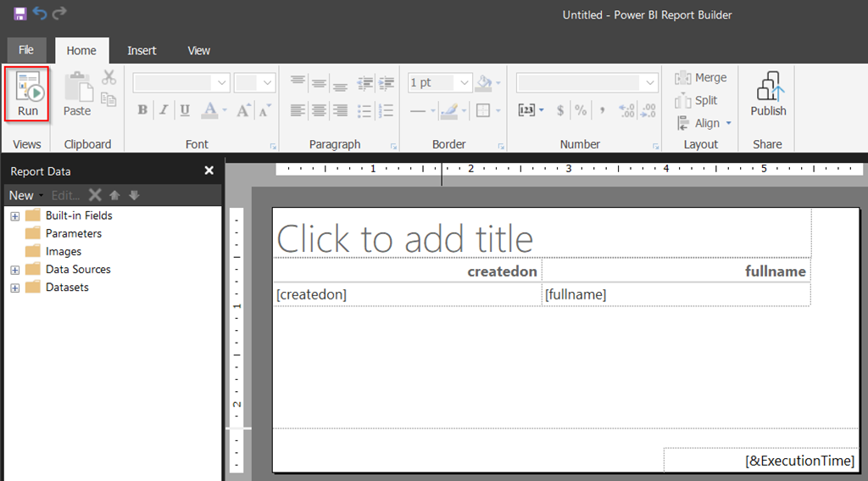This screenshot has height=481, width=868.
Task: Close the Report Data pane
Action: click(x=209, y=171)
